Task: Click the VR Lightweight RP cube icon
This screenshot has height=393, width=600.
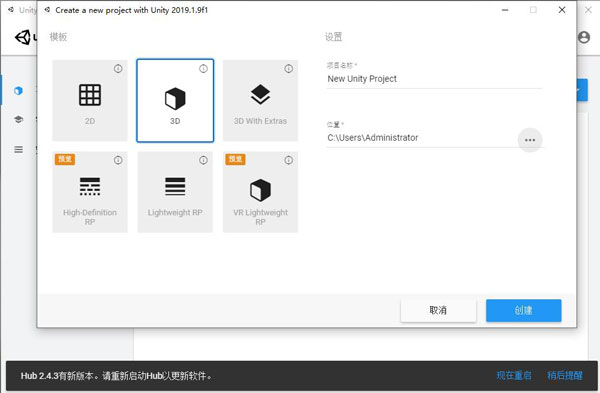Action: coord(260,190)
